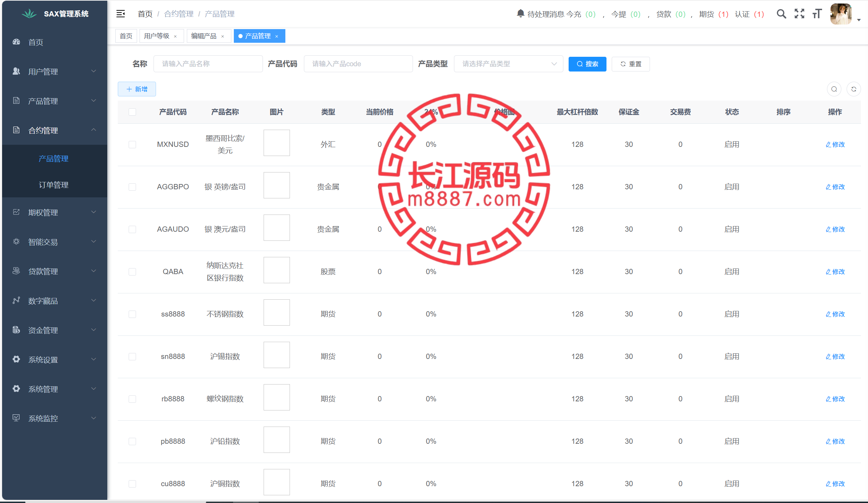Open the header search magnifier icon
Screen dimensions: 868x503
[x=781, y=14]
